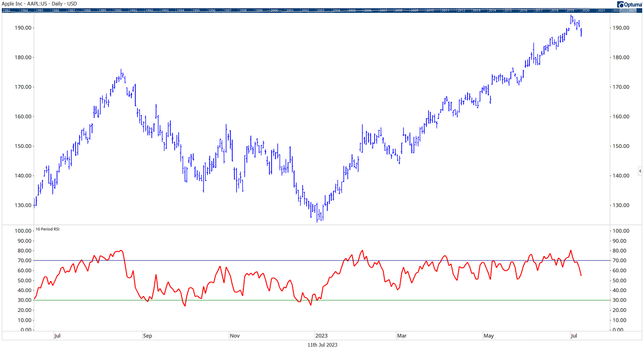This screenshot has width=644, height=350.
Task: Click the 2023 label on the bottom axis
Action: coord(321,336)
